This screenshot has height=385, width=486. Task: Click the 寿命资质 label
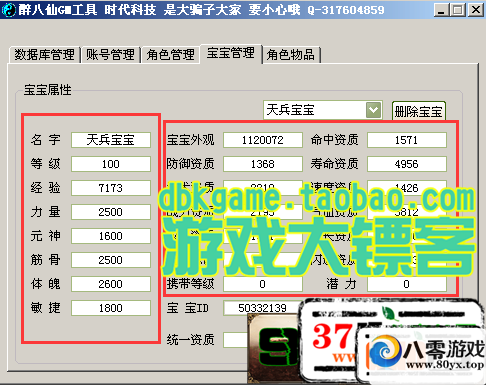pos(335,164)
